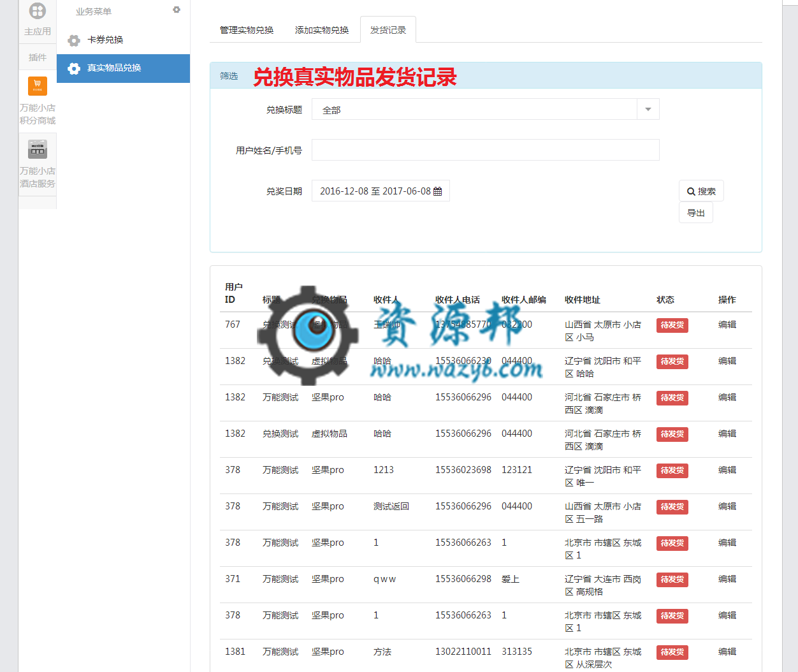Click 编辑 for the user 767 row
This screenshot has height=672, width=798.
(727, 325)
